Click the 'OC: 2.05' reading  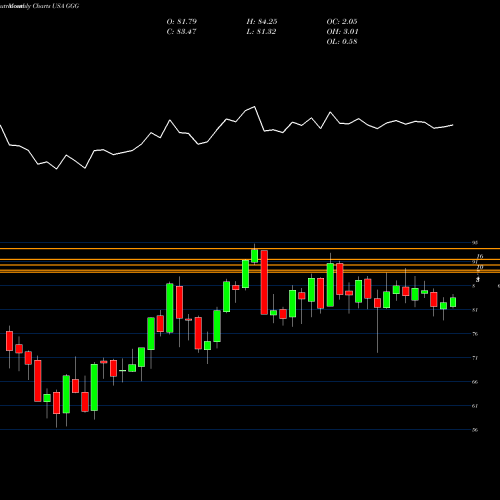[x=342, y=22]
